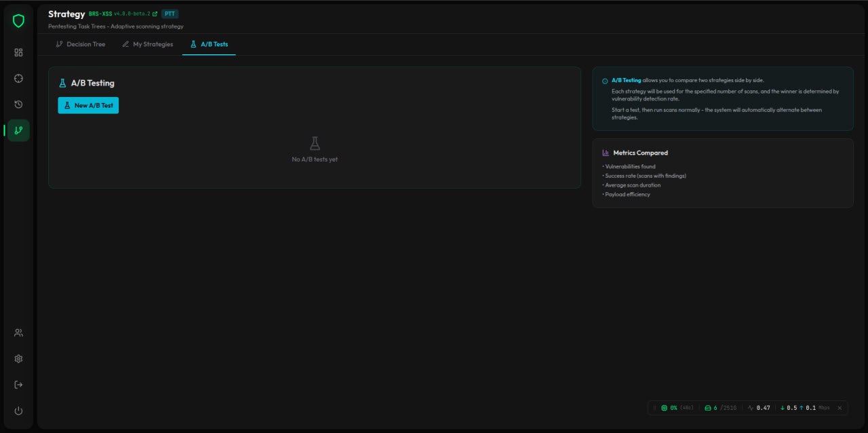
Task: Click the logout arrow icon in sidebar
Action: click(x=18, y=385)
